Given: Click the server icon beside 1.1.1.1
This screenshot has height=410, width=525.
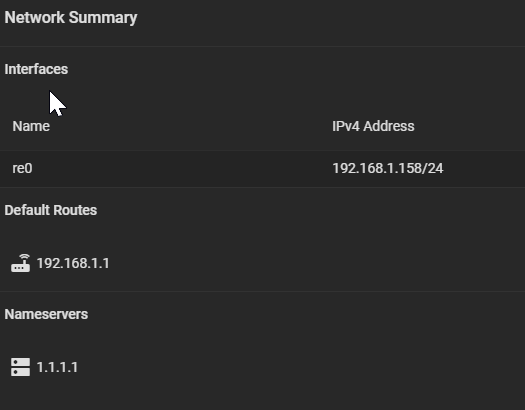Looking at the screenshot, I should (x=20, y=367).
